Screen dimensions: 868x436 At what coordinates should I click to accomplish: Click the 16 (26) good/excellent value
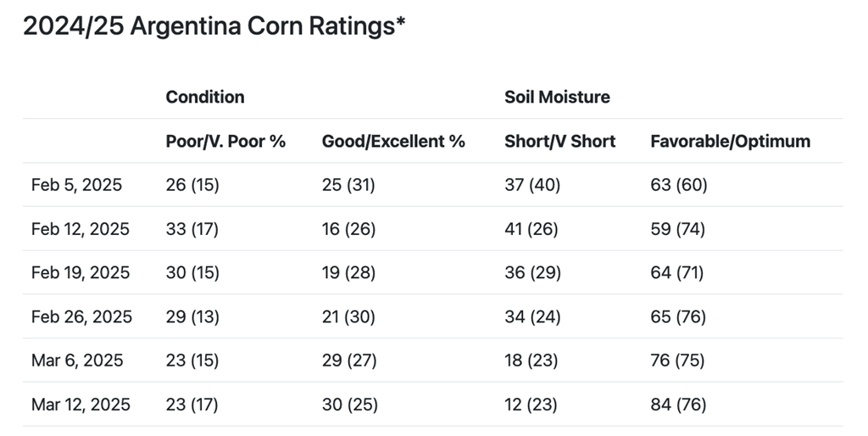348,229
